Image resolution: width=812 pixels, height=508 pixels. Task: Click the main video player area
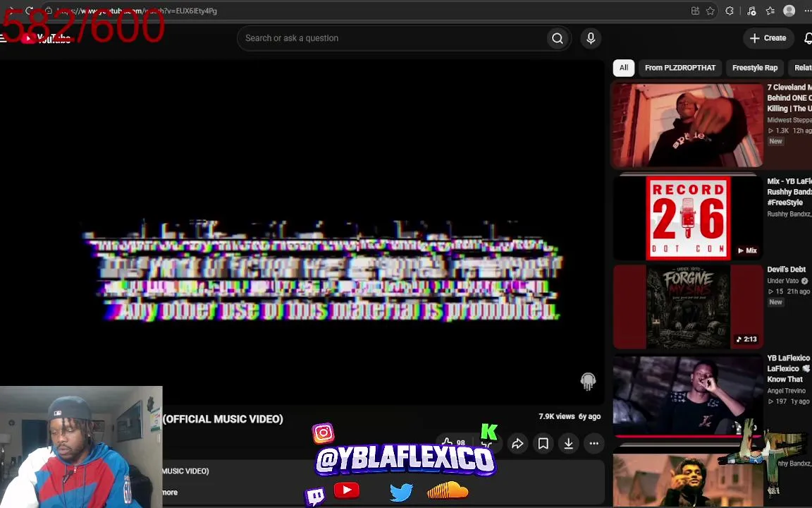pos(302,232)
